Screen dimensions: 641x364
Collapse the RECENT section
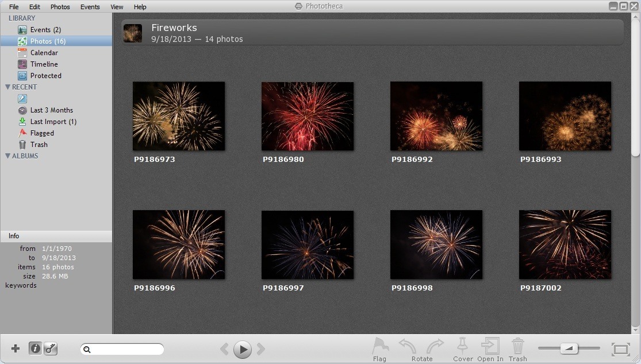click(7, 87)
